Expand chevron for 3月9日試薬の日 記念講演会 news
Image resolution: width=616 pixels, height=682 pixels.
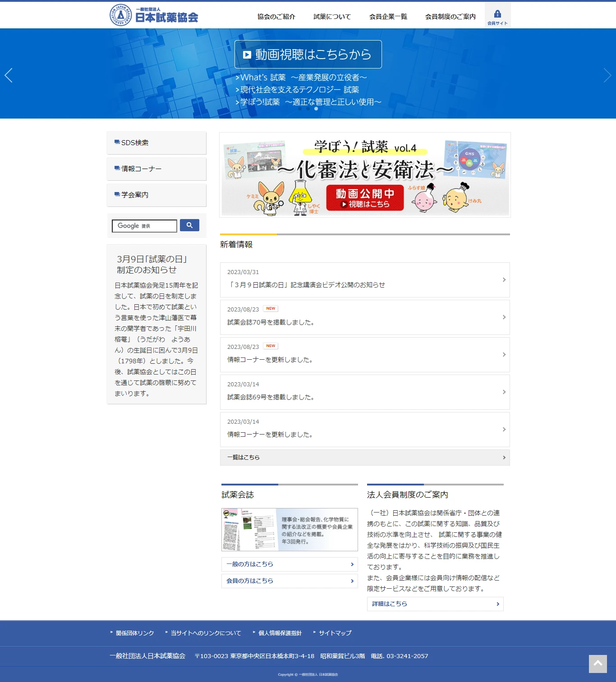click(504, 280)
